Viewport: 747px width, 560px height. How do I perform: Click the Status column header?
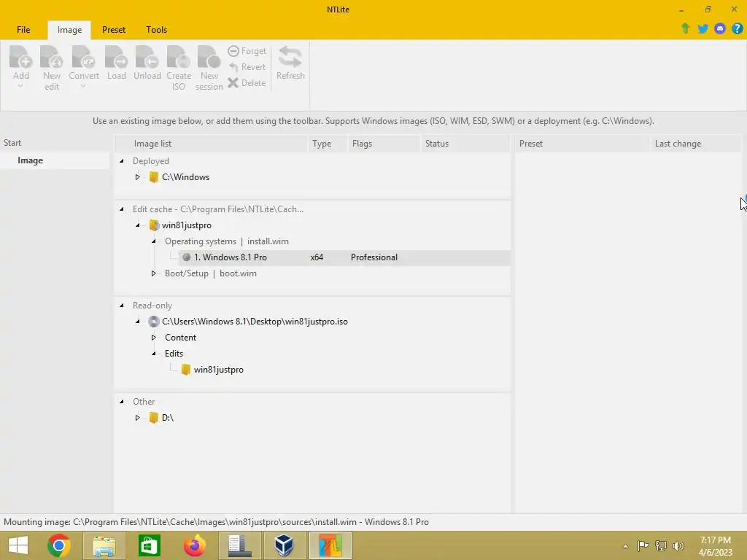pos(465,144)
